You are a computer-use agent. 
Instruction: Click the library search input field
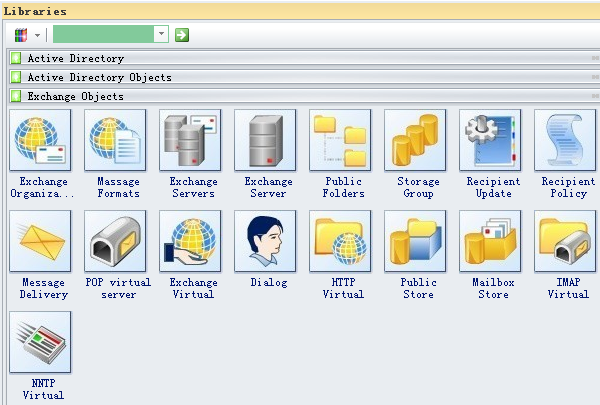click(x=104, y=34)
